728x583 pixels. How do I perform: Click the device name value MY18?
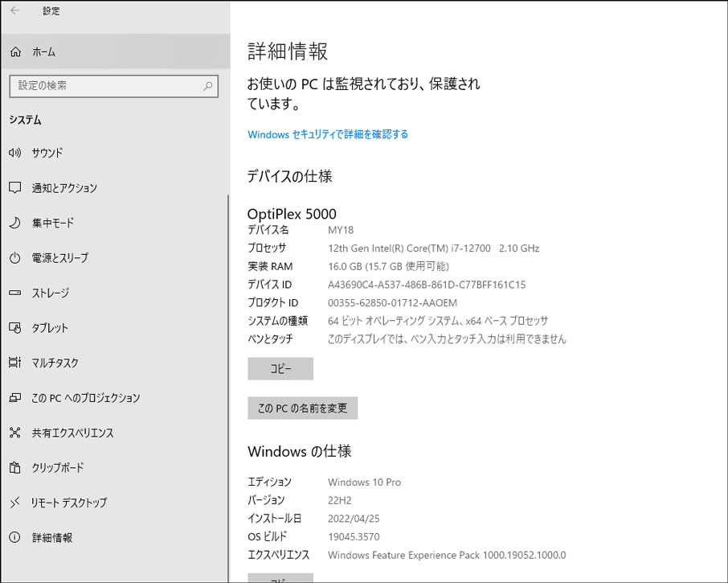[341, 230]
